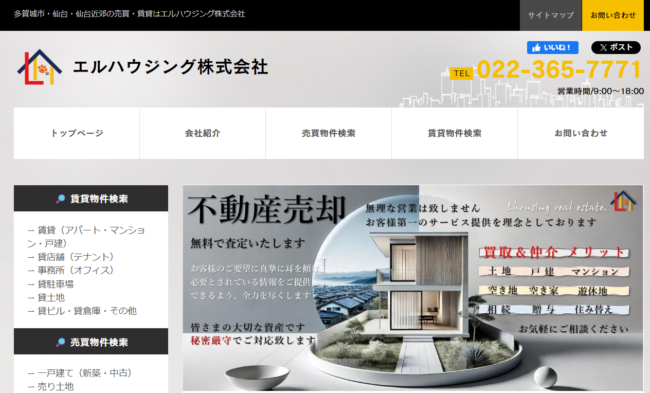Open the サイトマップ link in top bar
The width and height of the screenshot is (650, 393).
tap(551, 15)
